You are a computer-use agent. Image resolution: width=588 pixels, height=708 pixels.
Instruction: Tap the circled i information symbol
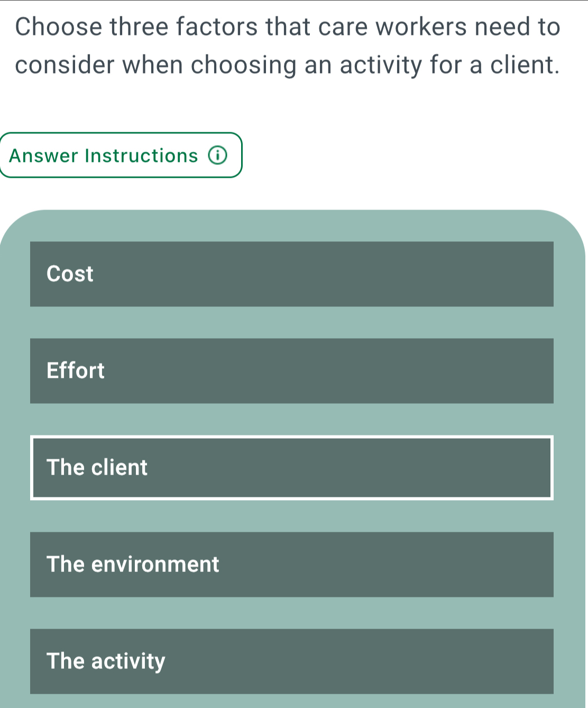click(x=217, y=156)
